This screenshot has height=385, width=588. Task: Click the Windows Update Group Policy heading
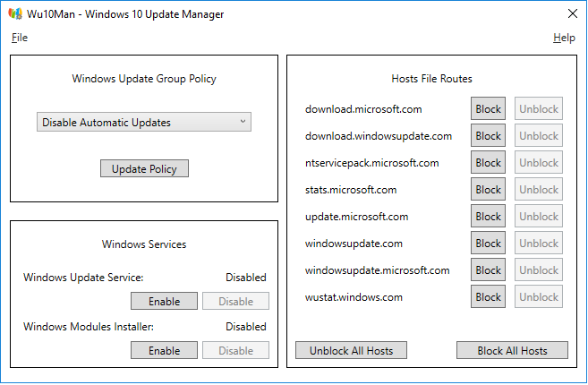click(x=144, y=79)
